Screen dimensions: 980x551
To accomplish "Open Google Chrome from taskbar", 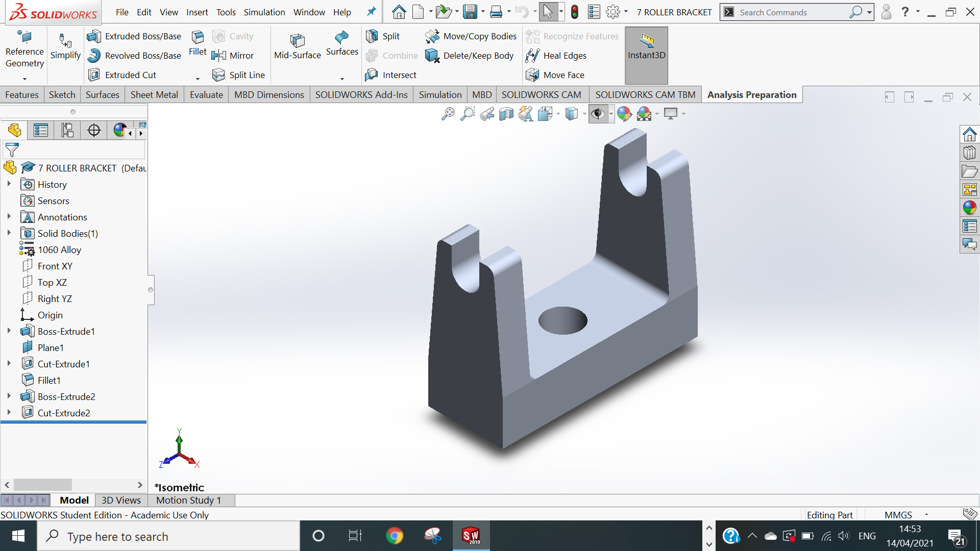I will click(395, 536).
